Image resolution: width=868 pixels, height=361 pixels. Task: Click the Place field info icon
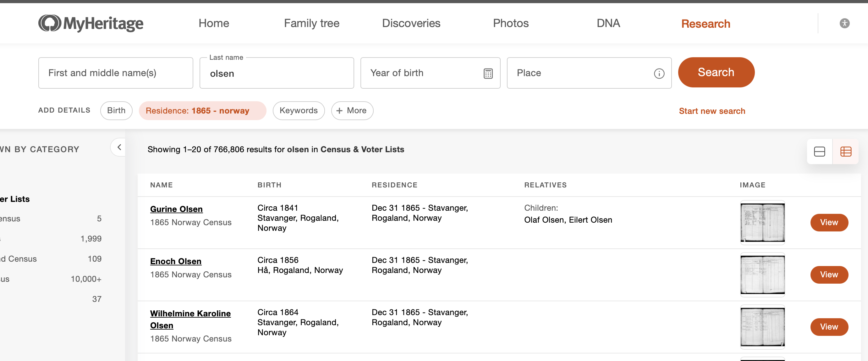[659, 73]
